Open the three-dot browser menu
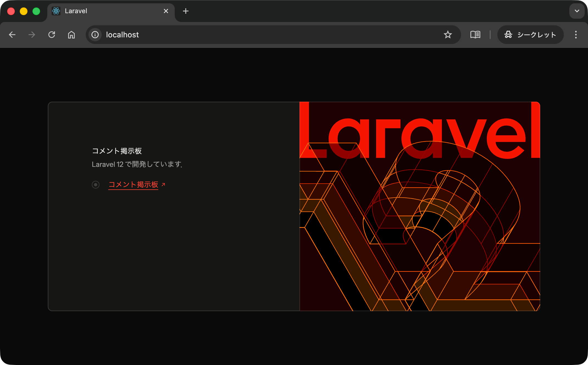Viewport: 588px width, 365px height. (x=576, y=35)
